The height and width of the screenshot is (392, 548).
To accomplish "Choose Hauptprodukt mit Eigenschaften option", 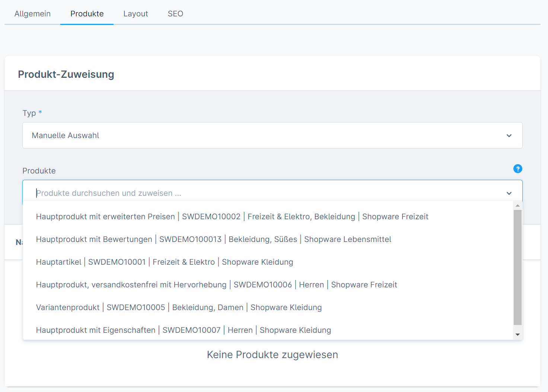I will tap(268, 330).
